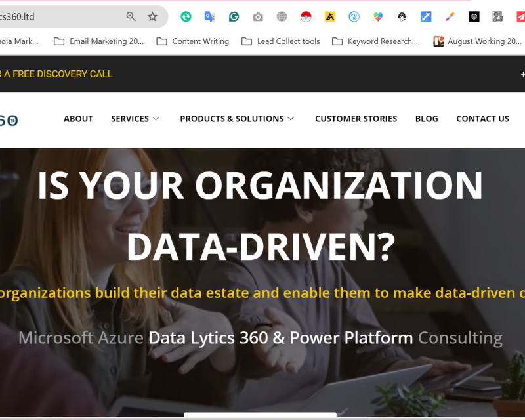Click the 'DATA-DRIVEN?' headline text
Image resolution: width=525 pixels, height=420 pixels.
pyautogui.click(x=261, y=247)
